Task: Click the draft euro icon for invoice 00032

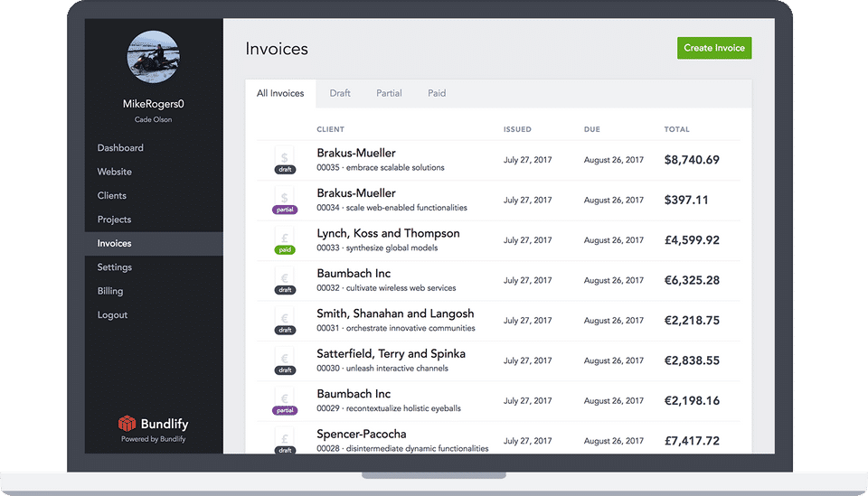Action: click(x=285, y=281)
